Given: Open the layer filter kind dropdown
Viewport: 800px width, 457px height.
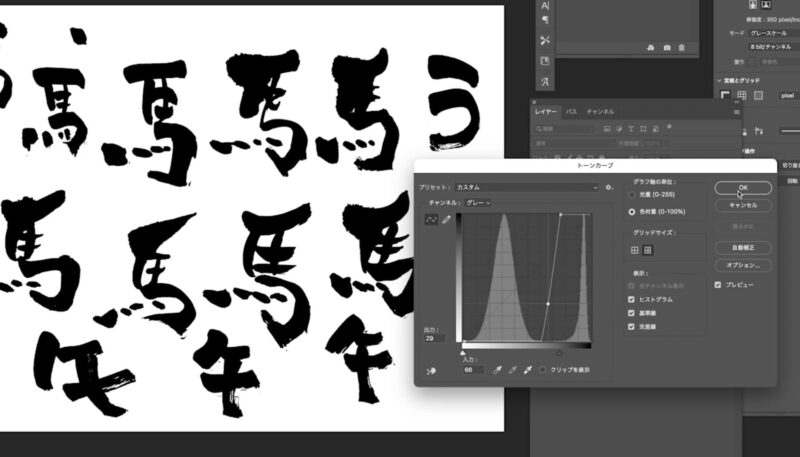Looking at the screenshot, I should tap(564, 129).
